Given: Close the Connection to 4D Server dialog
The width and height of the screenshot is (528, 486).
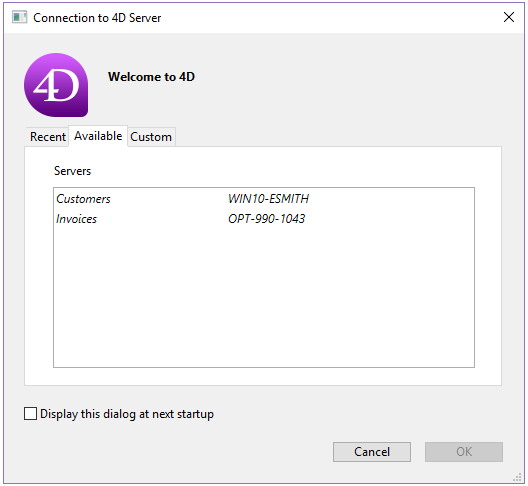Looking at the screenshot, I should 509,17.
